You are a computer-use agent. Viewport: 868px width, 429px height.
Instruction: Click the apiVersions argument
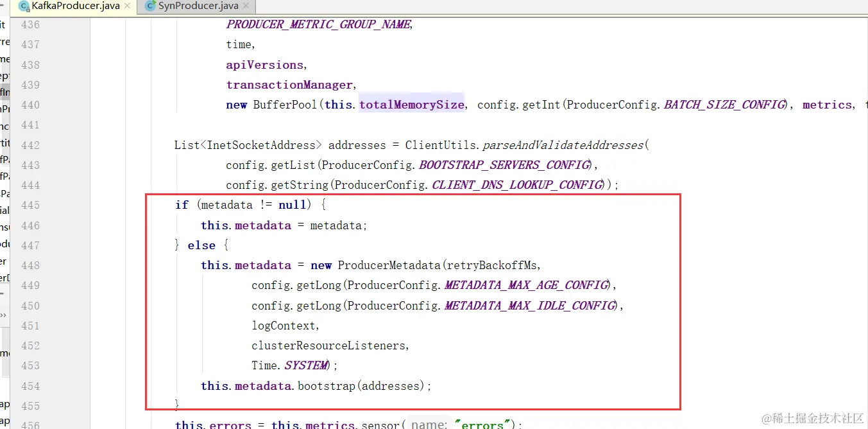click(x=264, y=65)
